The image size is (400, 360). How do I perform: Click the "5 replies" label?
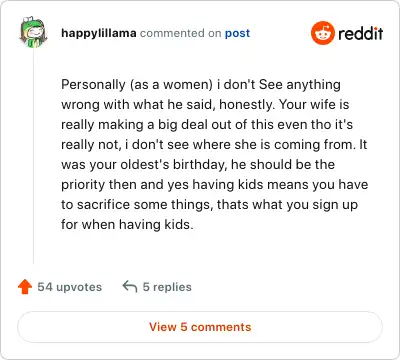pyautogui.click(x=167, y=287)
